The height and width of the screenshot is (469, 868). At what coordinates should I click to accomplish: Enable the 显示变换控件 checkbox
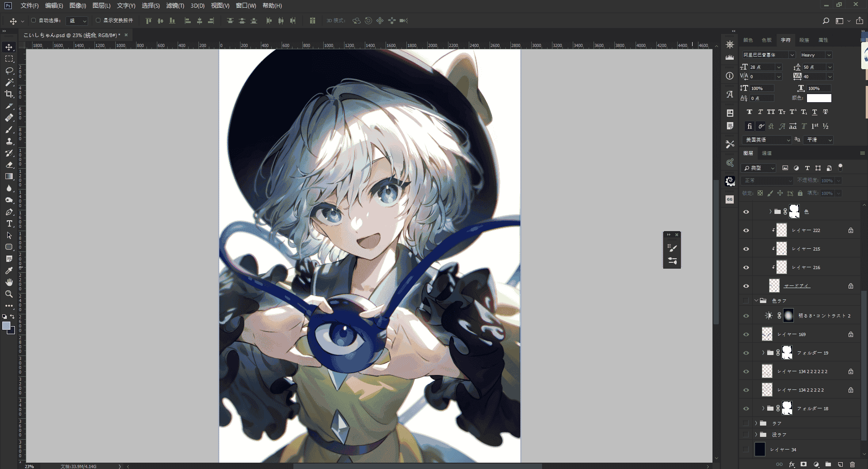coord(98,20)
